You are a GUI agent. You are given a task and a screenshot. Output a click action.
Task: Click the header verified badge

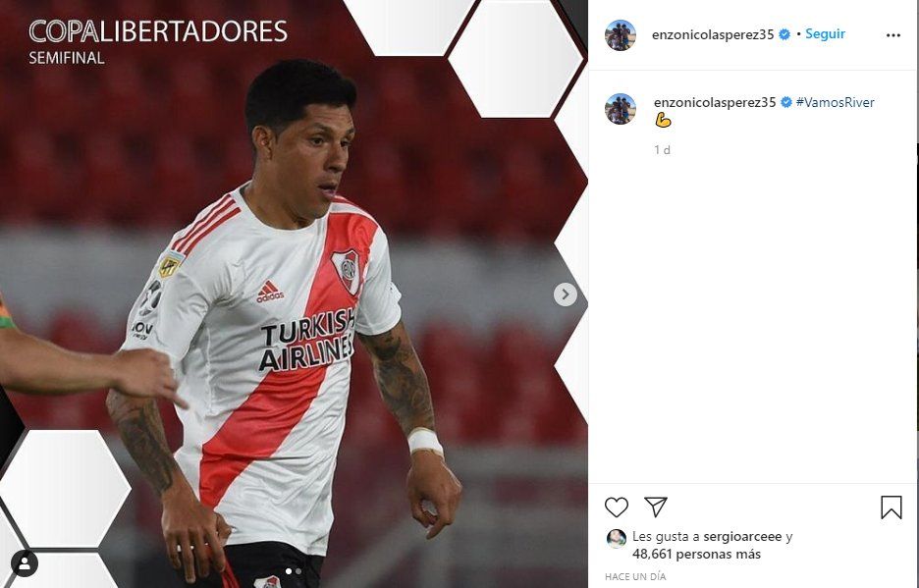pos(784,34)
